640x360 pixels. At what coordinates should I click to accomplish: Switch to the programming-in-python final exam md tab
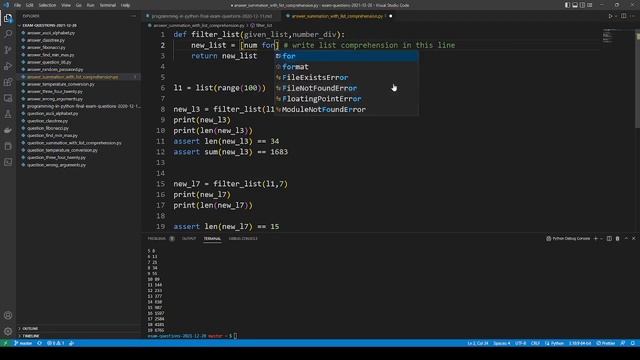click(211, 16)
